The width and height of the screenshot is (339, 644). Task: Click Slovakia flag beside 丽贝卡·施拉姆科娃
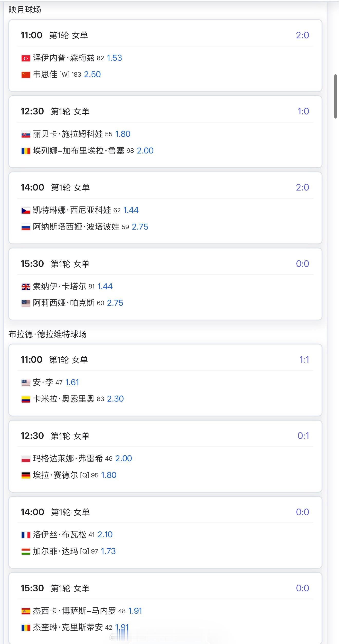click(26, 134)
